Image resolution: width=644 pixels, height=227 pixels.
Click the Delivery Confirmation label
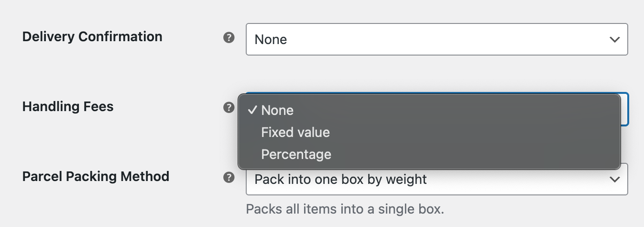[92, 36]
